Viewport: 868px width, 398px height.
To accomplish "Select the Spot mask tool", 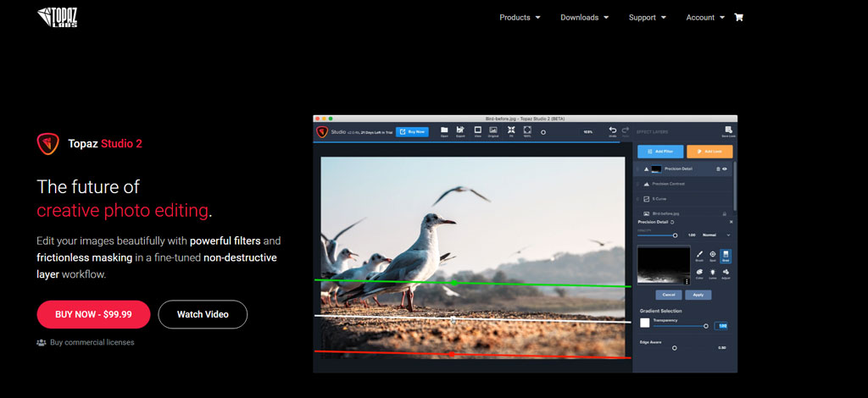I will tap(713, 254).
